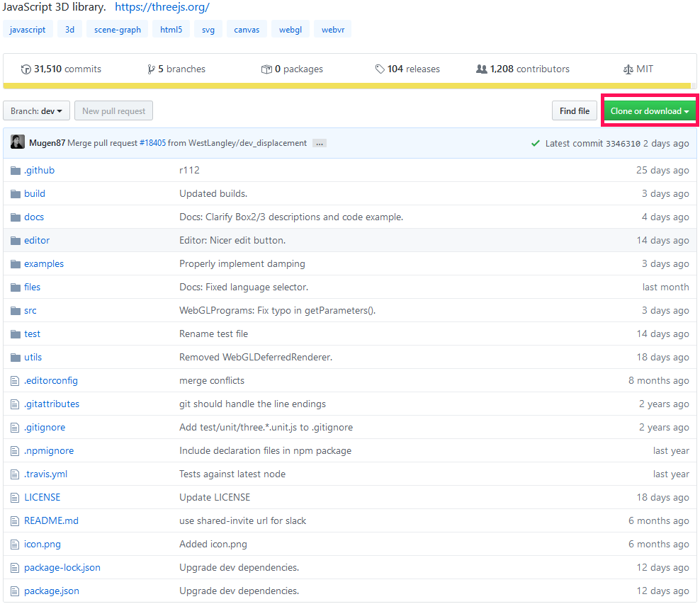Select the 3d topic tag

pos(69,30)
